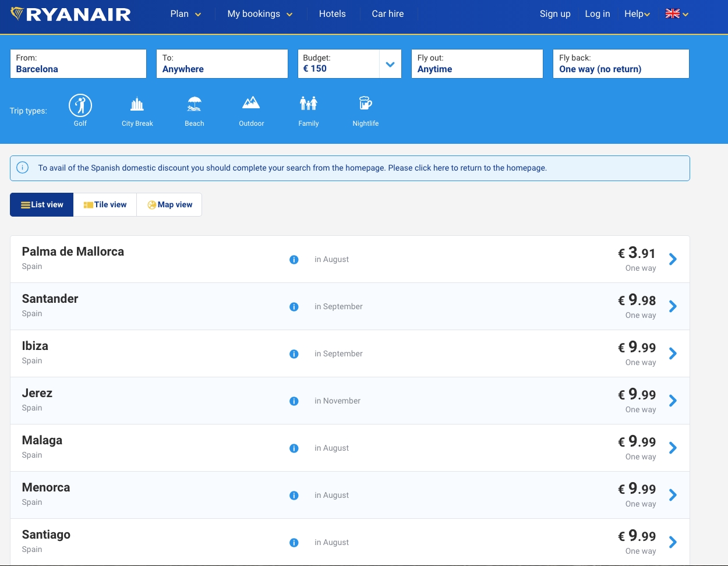Open Car hire from top navigation

387,14
